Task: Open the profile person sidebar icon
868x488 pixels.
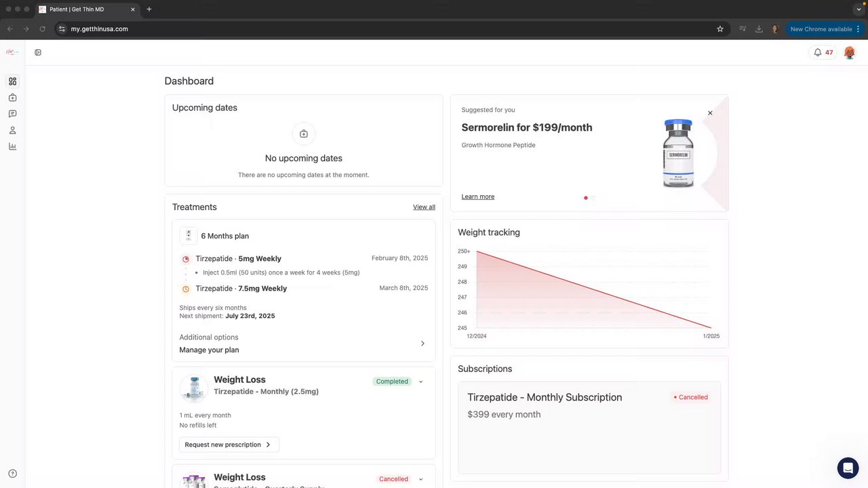Action: pyautogui.click(x=12, y=130)
